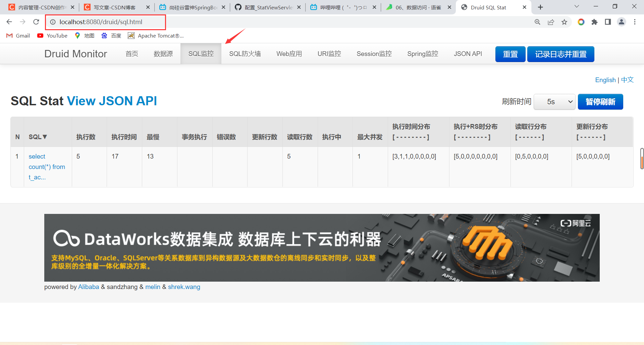Open the profile avatar icon
The width and height of the screenshot is (644, 345).
pyautogui.click(x=621, y=22)
